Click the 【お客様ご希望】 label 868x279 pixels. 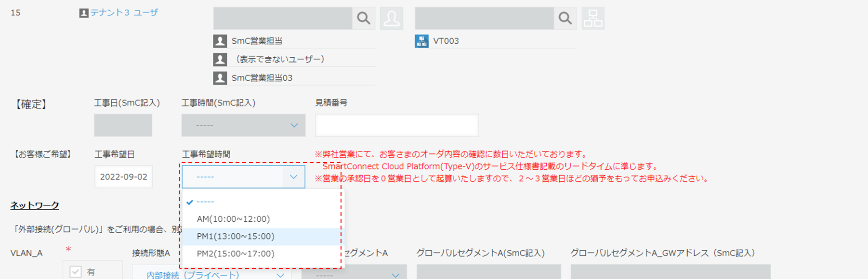(42, 154)
